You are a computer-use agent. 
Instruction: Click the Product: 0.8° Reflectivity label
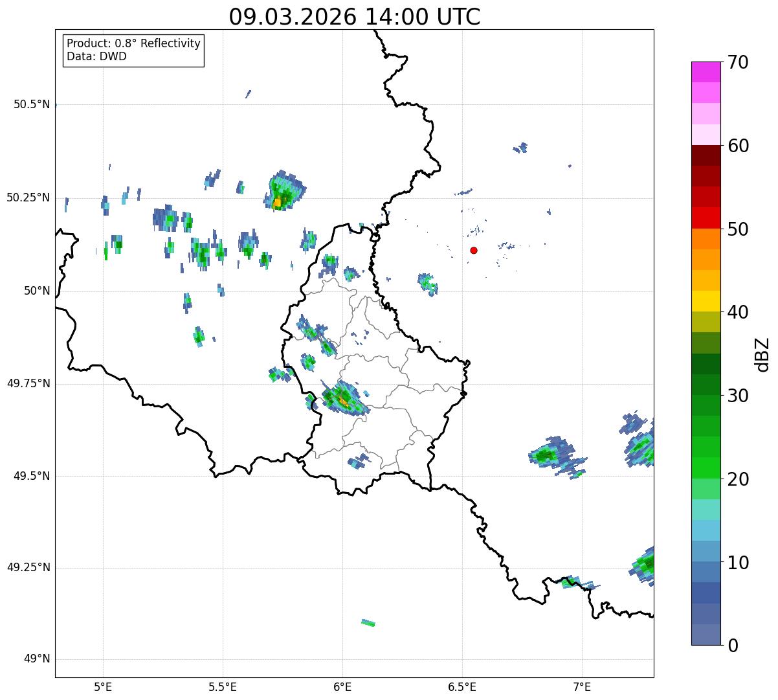(x=134, y=43)
